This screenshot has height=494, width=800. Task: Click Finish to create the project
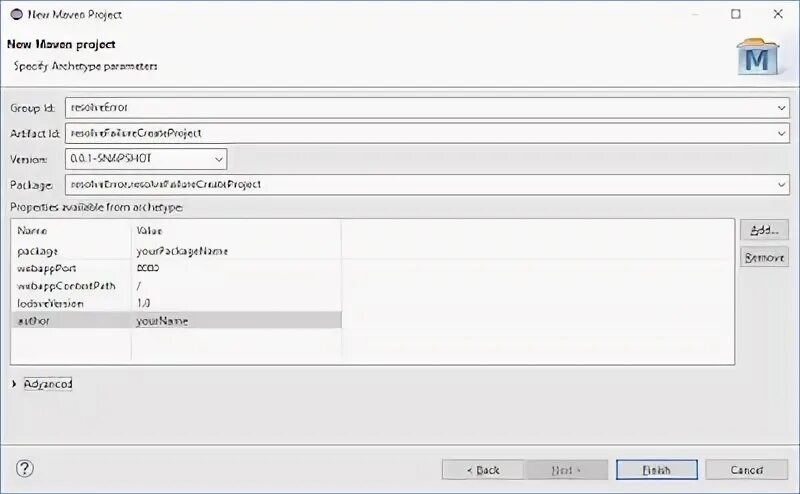(657, 470)
